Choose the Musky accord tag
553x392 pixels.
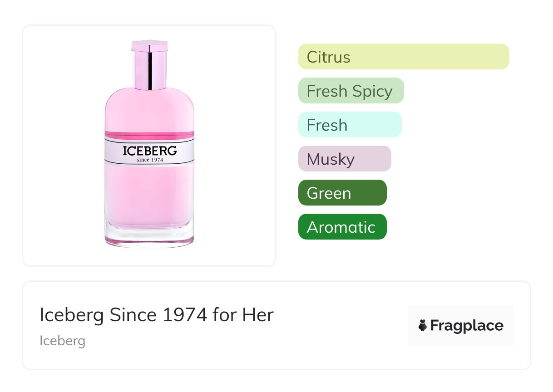tap(344, 159)
